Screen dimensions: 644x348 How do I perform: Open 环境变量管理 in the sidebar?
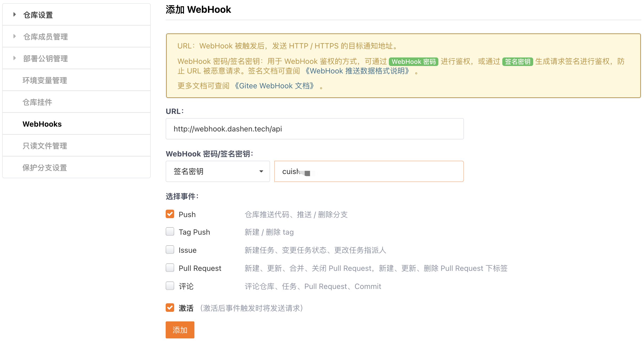click(x=45, y=80)
